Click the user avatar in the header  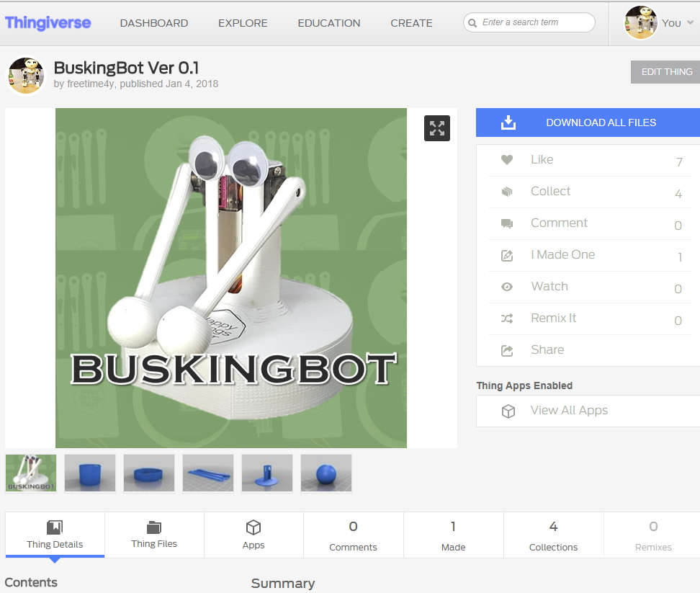coord(641,22)
